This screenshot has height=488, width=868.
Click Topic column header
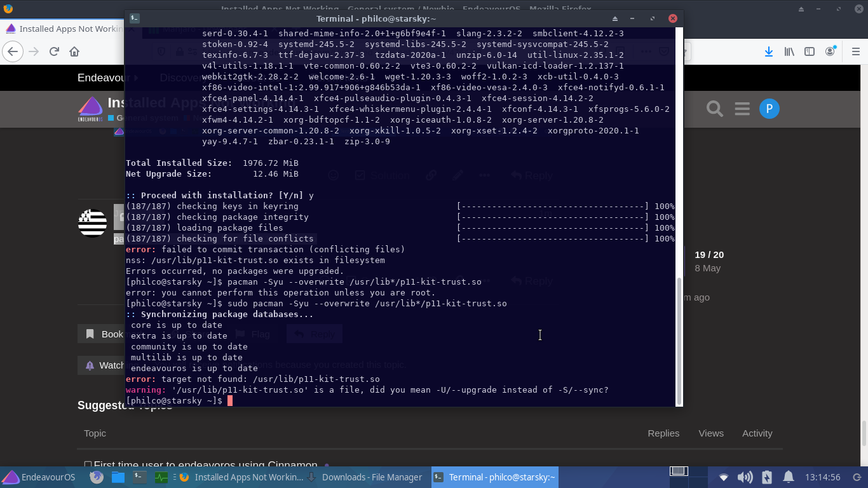(x=95, y=433)
